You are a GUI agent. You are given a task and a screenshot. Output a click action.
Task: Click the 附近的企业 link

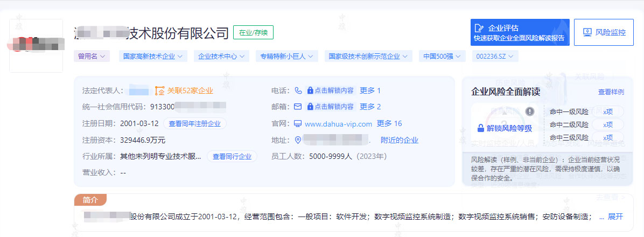coord(399,140)
